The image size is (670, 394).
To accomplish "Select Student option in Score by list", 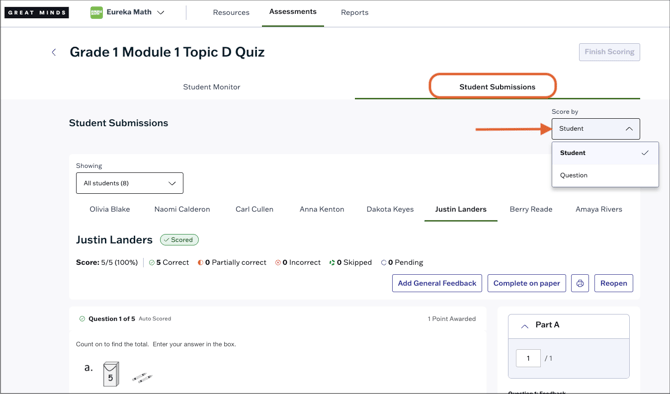I will tap(605, 153).
